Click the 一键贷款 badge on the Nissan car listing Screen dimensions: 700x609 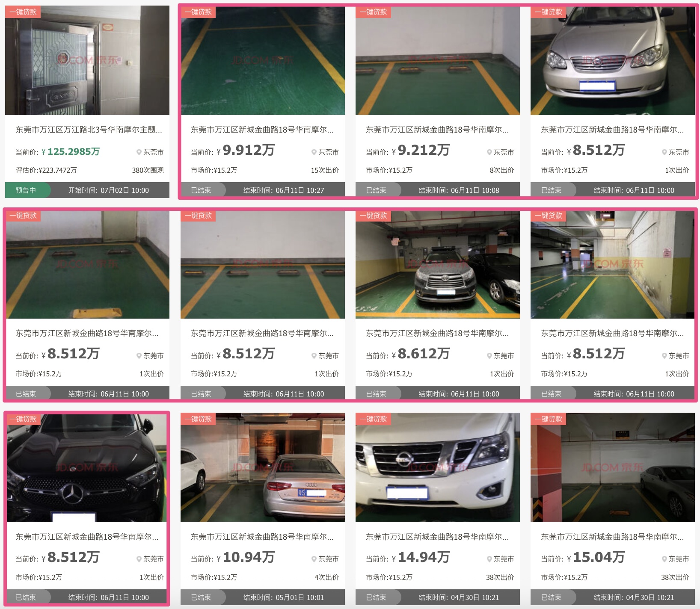(x=374, y=419)
